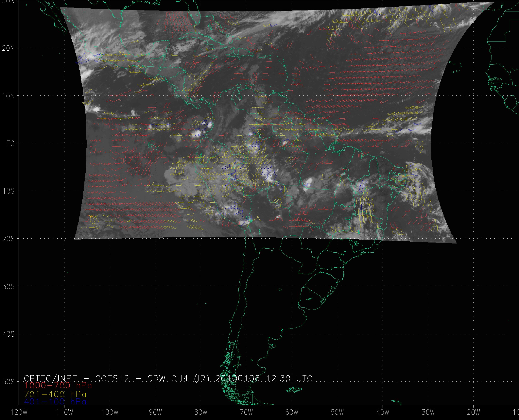Click the 80W longitude label
519x420 pixels.
(x=201, y=412)
